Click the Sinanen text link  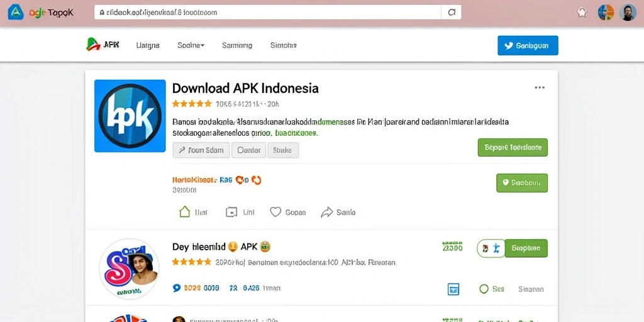tap(531, 289)
